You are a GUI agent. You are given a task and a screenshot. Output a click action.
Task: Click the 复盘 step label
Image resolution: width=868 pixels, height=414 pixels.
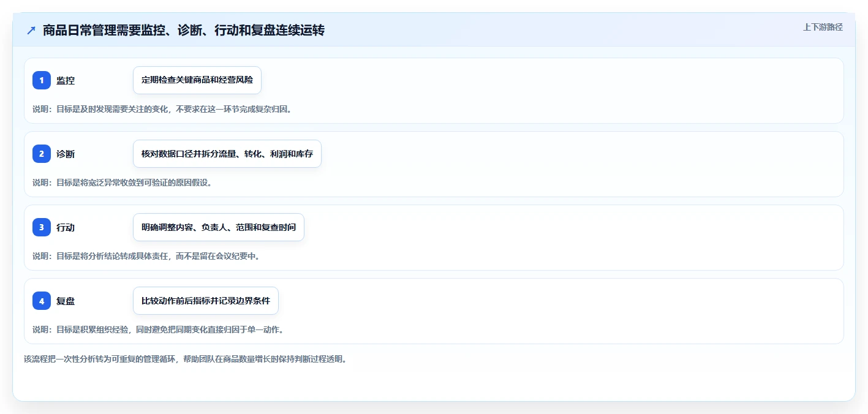click(66, 301)
